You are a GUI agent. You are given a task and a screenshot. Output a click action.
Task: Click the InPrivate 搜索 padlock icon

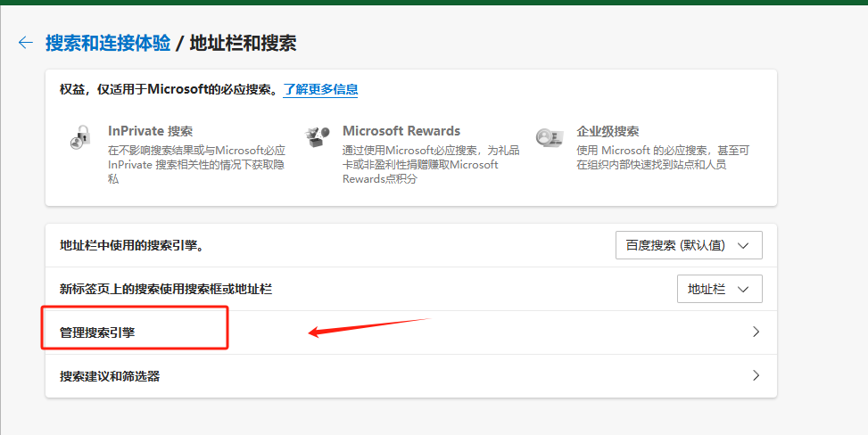pos(80,136)
